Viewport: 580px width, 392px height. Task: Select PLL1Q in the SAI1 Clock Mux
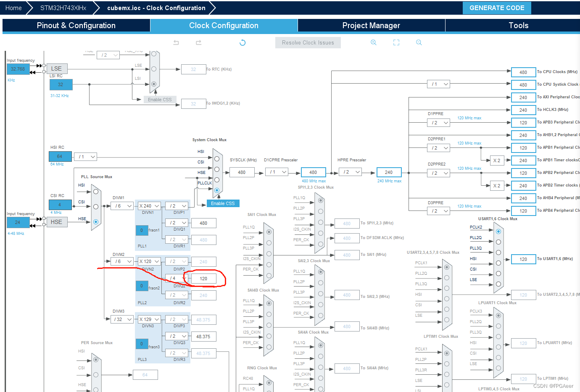[269, 232]
